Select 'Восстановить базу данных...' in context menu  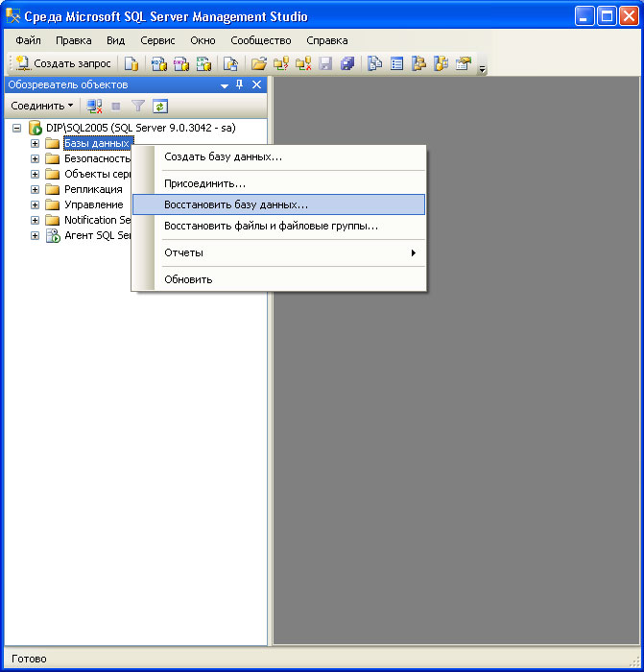[236, 204]
